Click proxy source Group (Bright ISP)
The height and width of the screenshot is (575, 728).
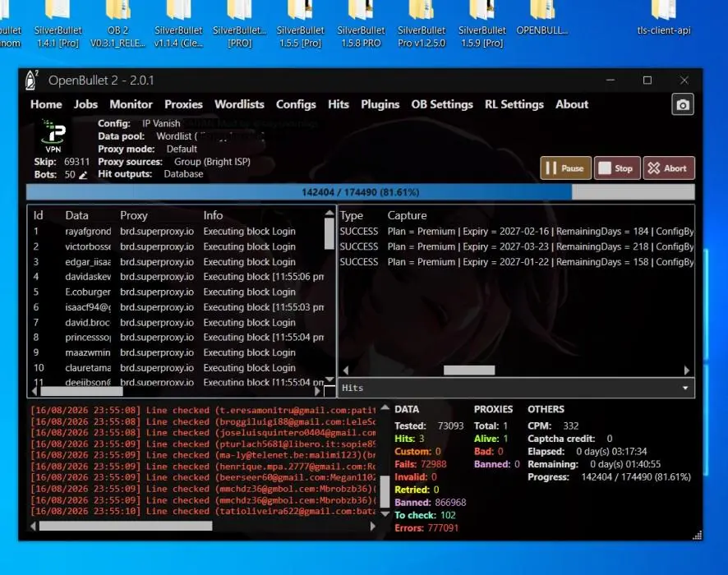pos(212,162)
